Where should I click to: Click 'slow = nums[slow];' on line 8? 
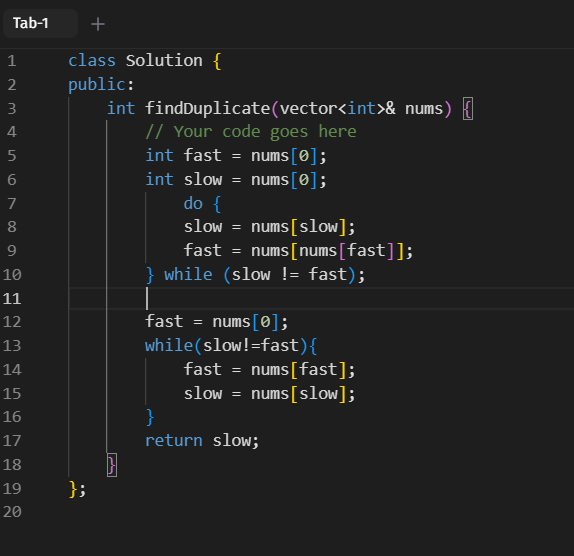[x=269, y=227]
